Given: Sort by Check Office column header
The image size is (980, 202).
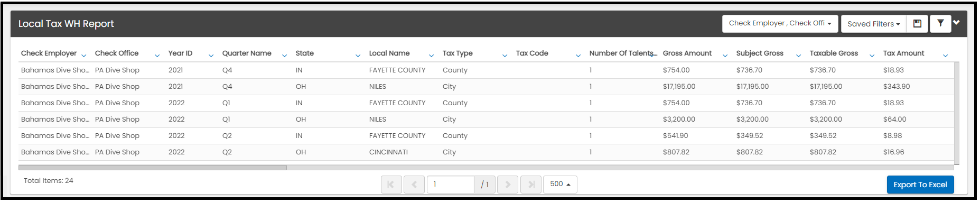Looking at the screenshot, I should 117,53.
